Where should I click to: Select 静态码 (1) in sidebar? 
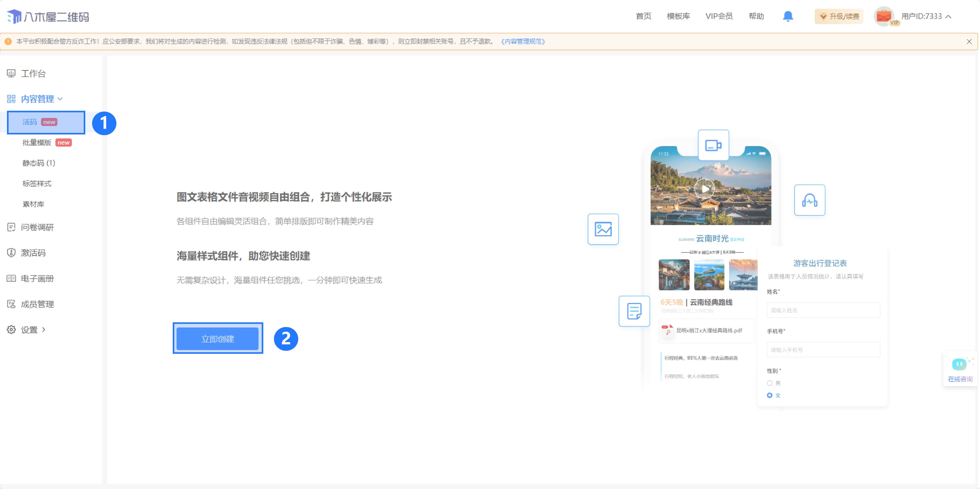[38, 163]
